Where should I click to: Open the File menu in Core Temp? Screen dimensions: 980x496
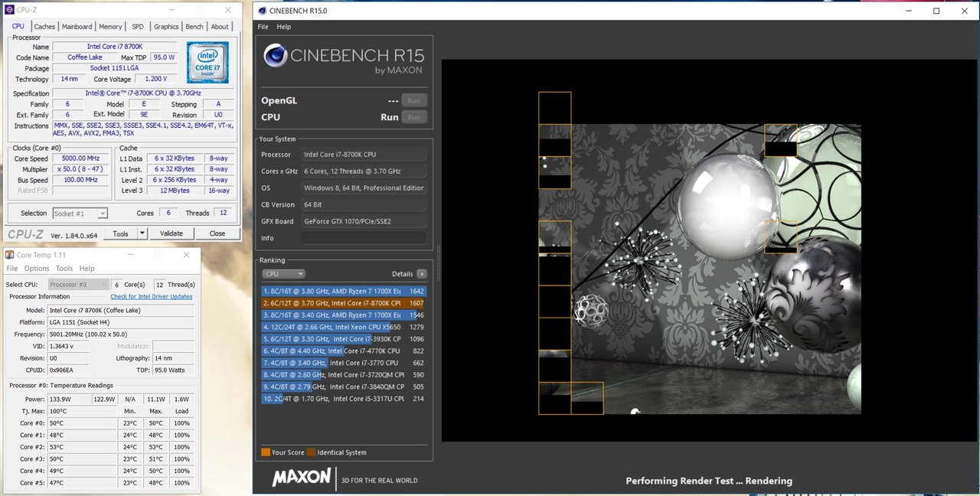12,269
